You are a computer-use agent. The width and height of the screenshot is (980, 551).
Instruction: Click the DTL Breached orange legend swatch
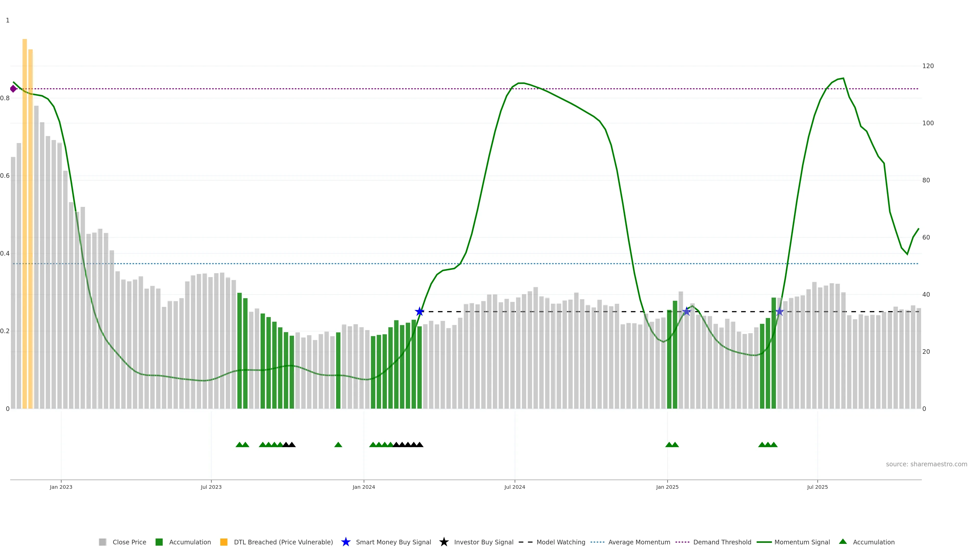pyautogui.click(x=224, y=542)
